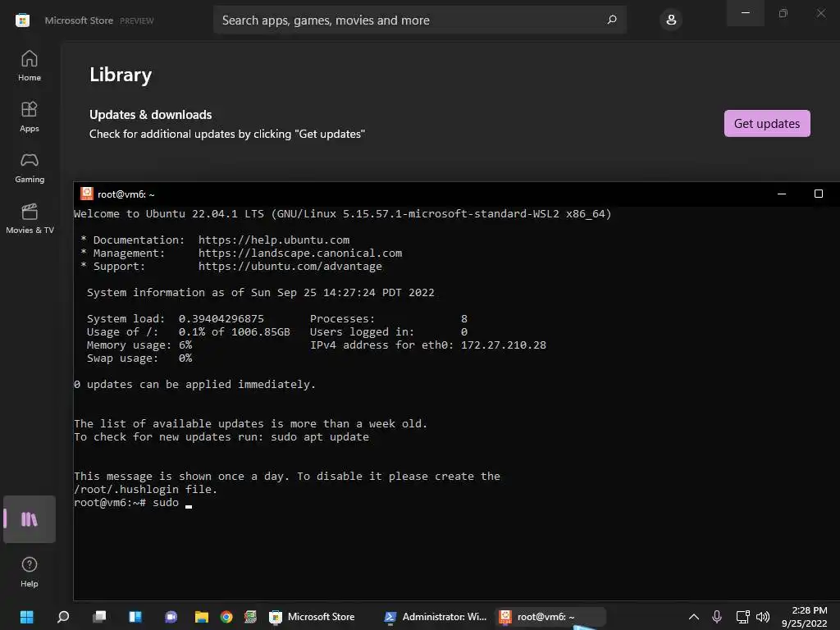Open the Windows Start menu
The image size is (840, 630).
(26, 617)
